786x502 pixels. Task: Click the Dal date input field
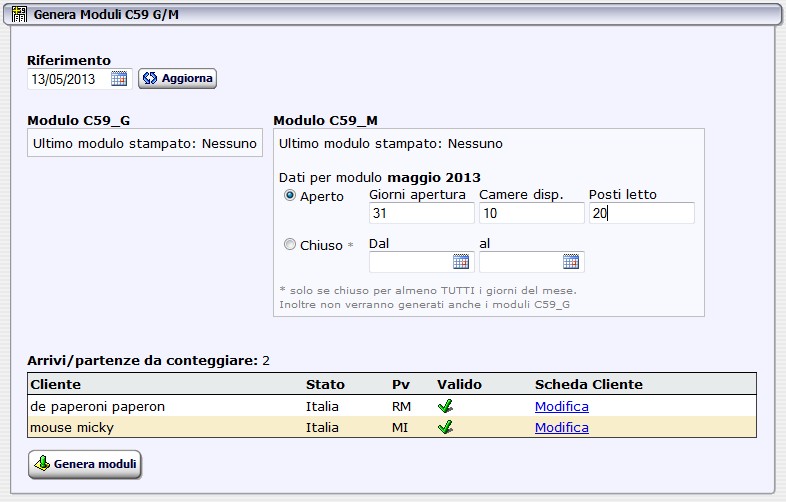410,262
